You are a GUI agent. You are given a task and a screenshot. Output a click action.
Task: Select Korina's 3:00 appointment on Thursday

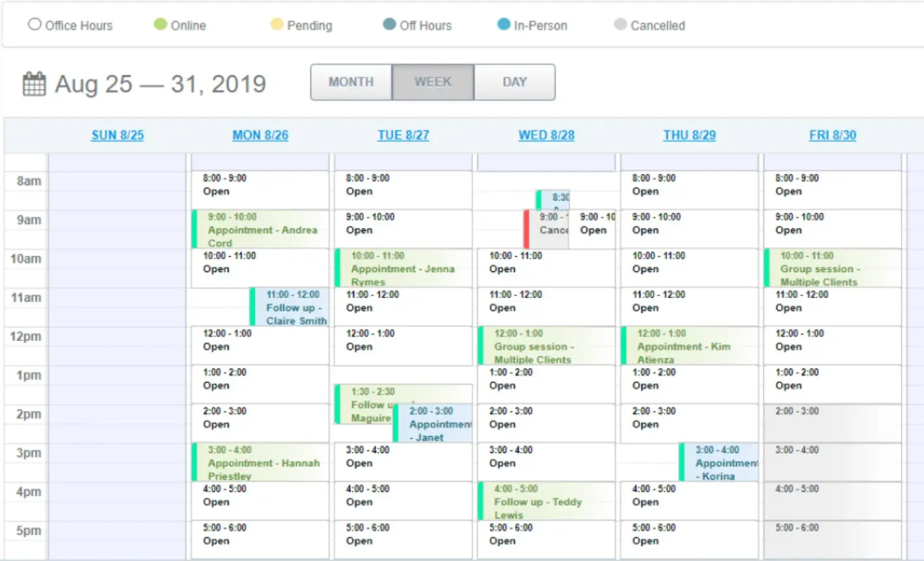(x=722, y=462)
